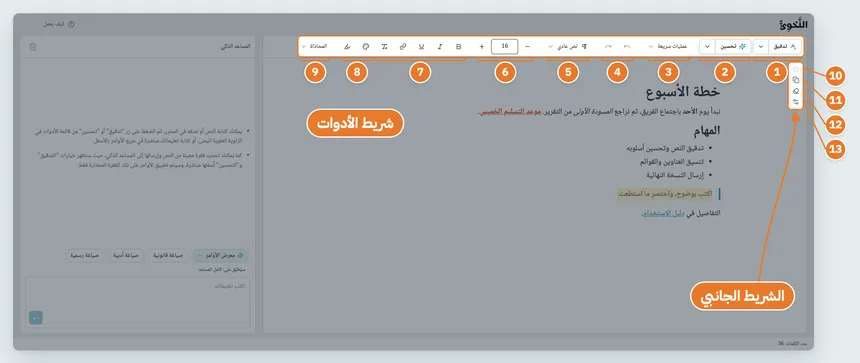Insert a link with the link icon
The height and width of the screenshot is (363, 860).
coord(403,47)
